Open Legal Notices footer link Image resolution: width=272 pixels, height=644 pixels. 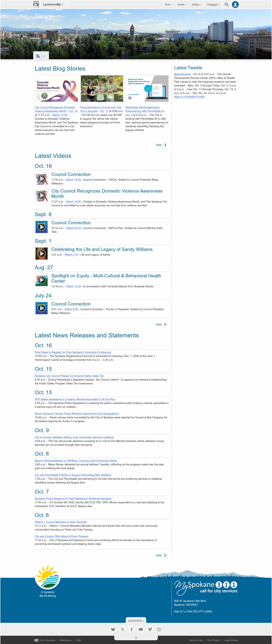(x=231, y=640)
